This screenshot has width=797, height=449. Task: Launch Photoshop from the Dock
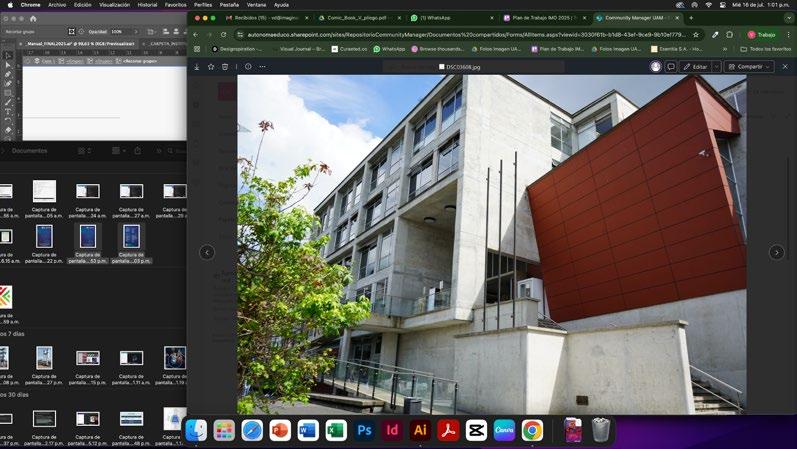tap(364, 430)
